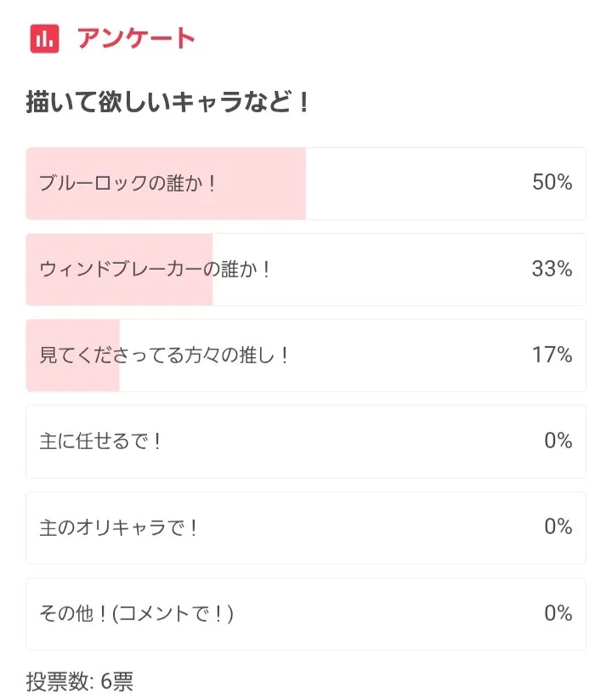Image resolution: width=612 pixels, height=700 pixels.
Task: Vote for ブルーロックの誰か！ option label
Action: 128,183
